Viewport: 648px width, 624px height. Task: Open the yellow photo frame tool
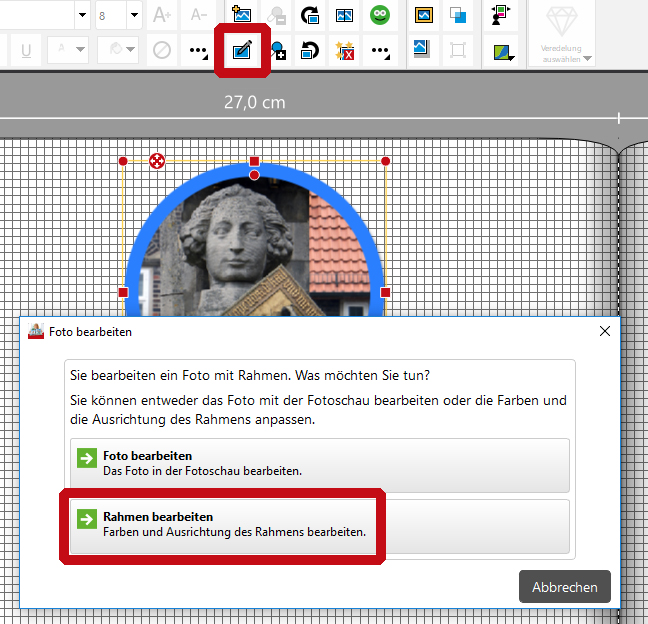point(423,15)
